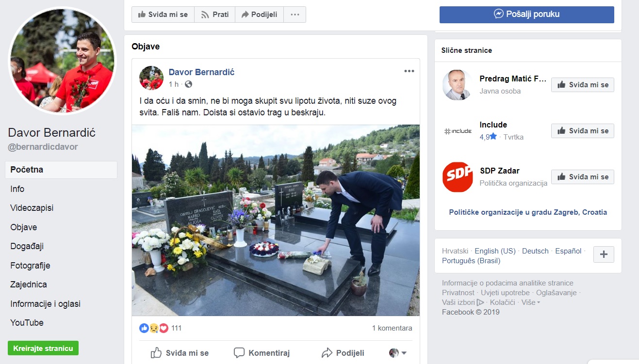Screen dimensions: 639x364
Task: Like the page with Sviđa mi se
Action: [163, 15]
